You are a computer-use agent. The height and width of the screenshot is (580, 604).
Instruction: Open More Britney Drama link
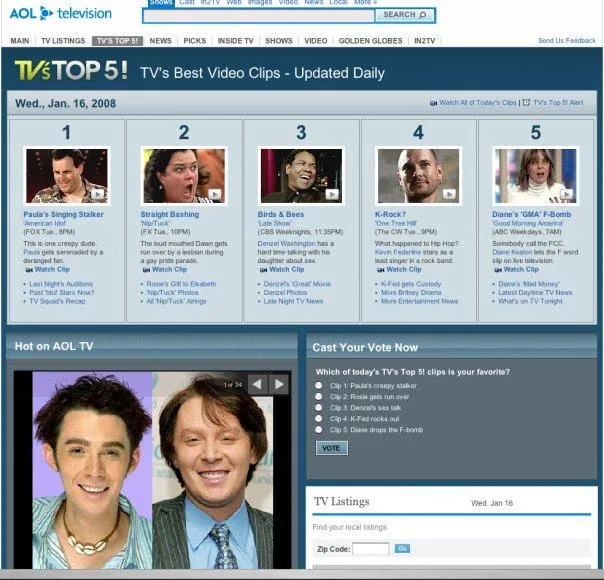point(411,292)
